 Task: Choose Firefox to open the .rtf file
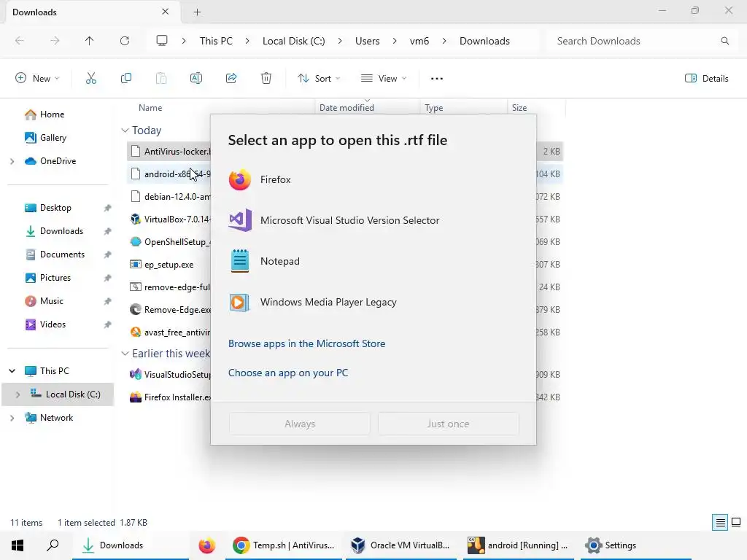tap(373, 179)
